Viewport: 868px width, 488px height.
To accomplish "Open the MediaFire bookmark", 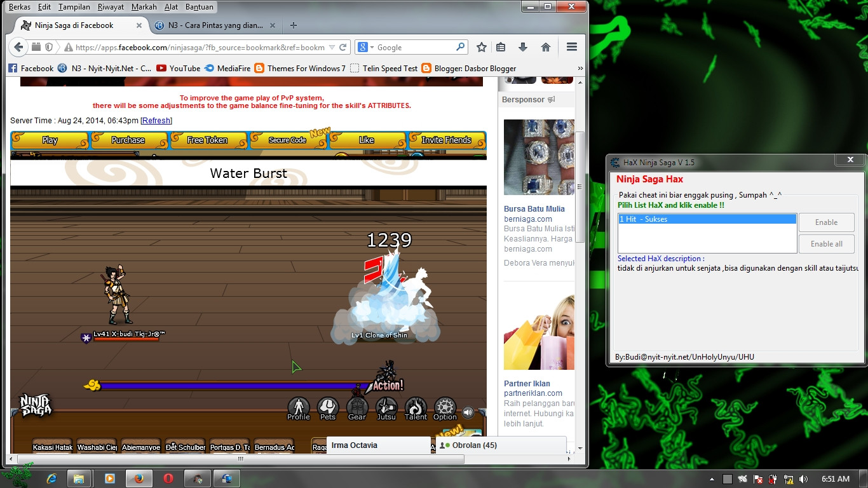I will (227, 68).
